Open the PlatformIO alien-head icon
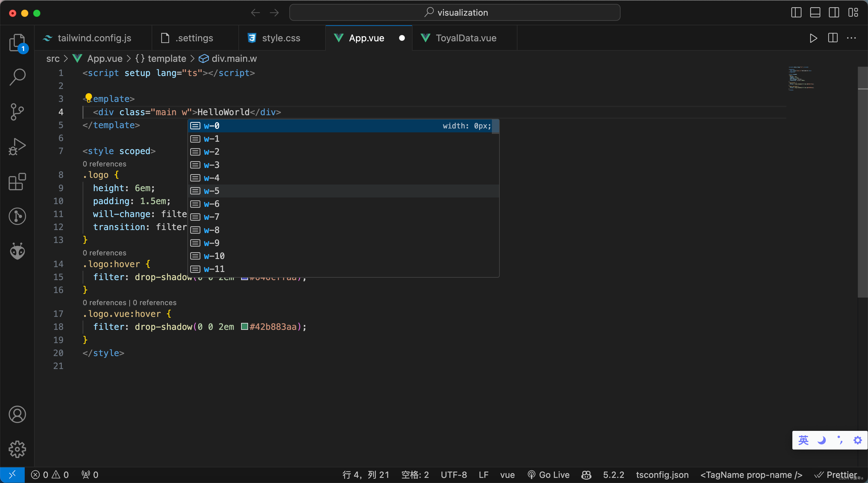 tap(17, 251)
